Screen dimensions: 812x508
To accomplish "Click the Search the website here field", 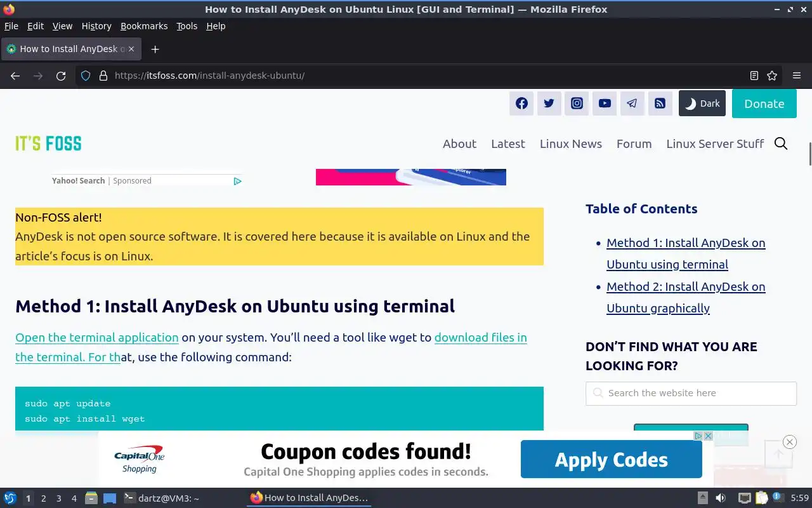I will (691, 393).
